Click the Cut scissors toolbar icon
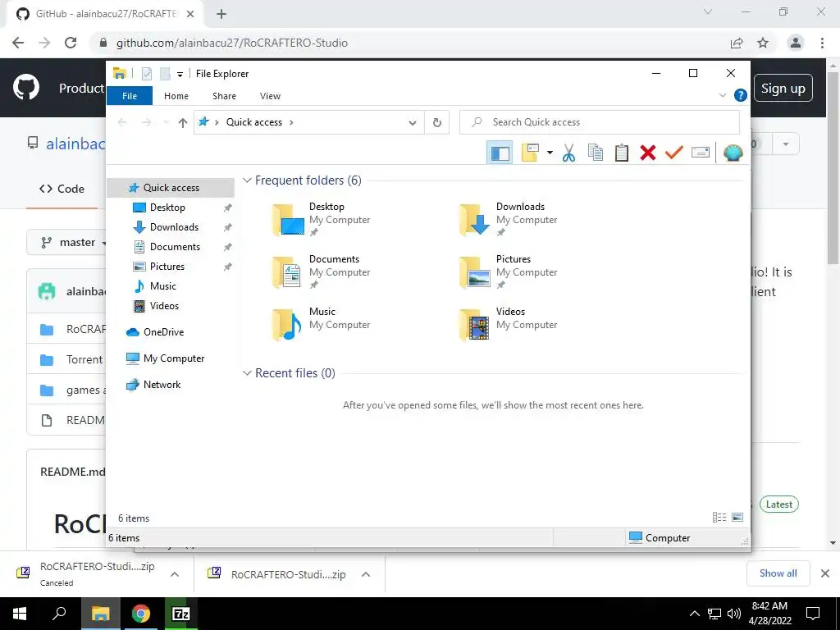This screenshot has width=840, height=630. click(568, 153)
